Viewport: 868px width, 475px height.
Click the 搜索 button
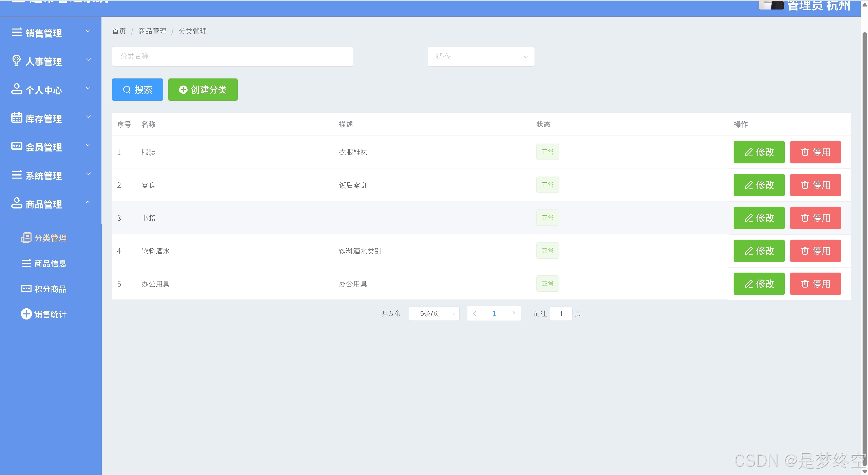point(137,90)
